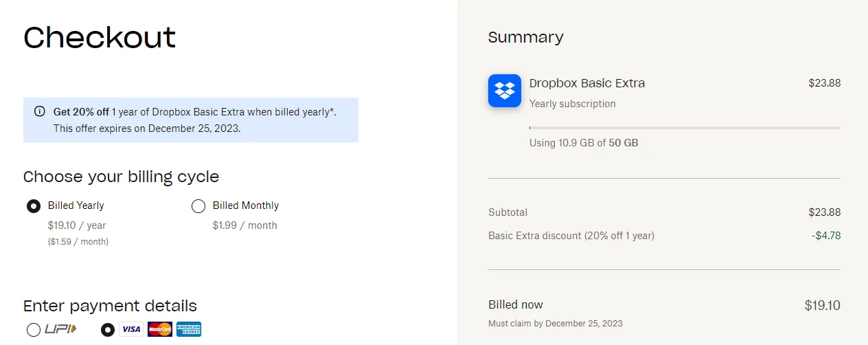Click the Billed now total of $19.10
The width and height of the screenshot is (868, 345).
click(822, 305)
